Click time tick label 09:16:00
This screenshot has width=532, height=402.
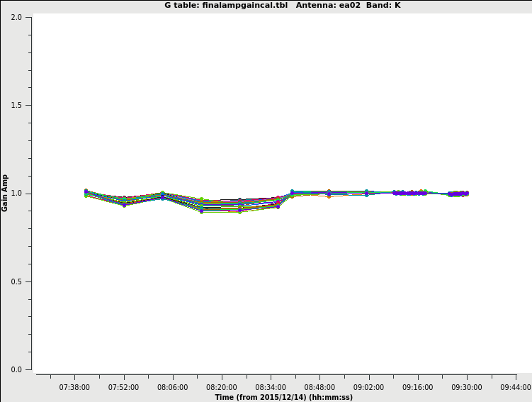418,387
